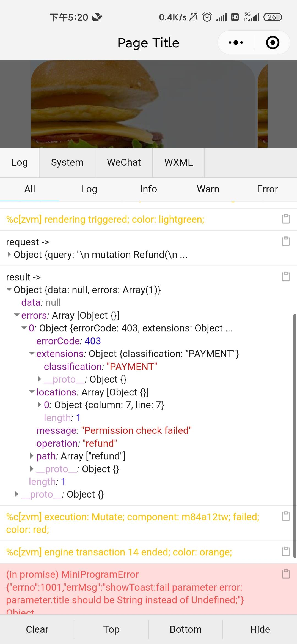Collapse the '0: Object {errorCode: 403' node

point(24,328)
